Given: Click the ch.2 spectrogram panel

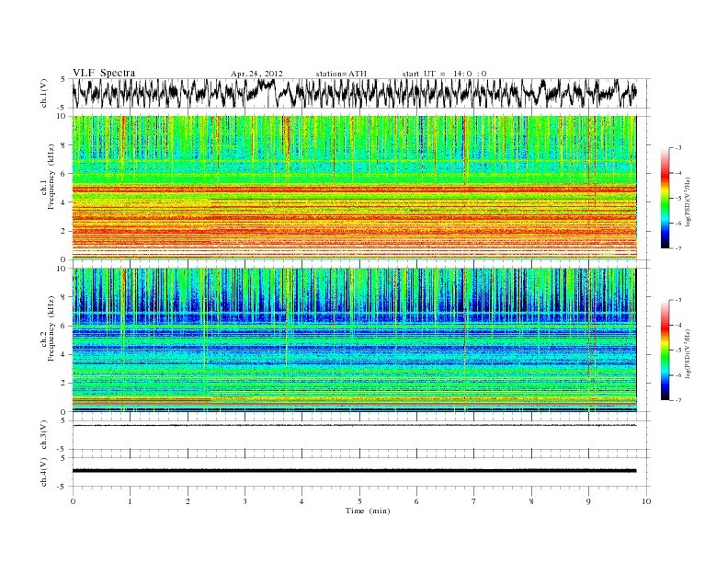Looking at the screenshot, I should pyautogui.click(x=354, y=340).
